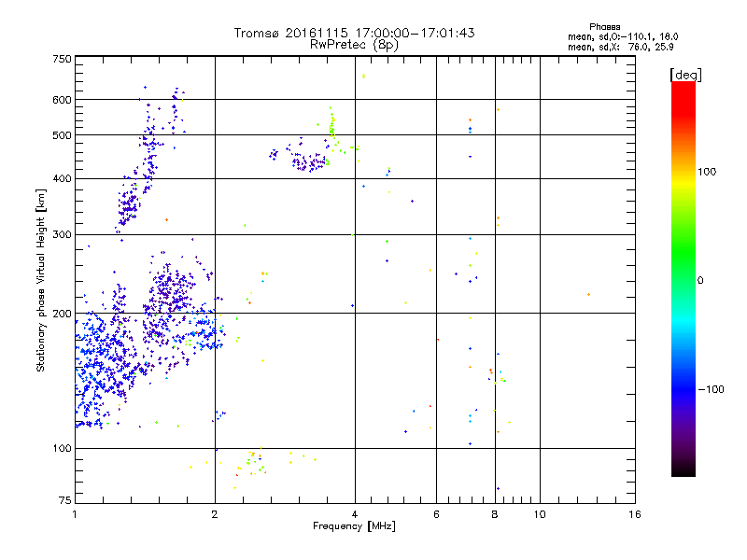This screenshot has height=560, width=747.
Task: Click the x-axis tick label '16'
Action: coord(635,514)
